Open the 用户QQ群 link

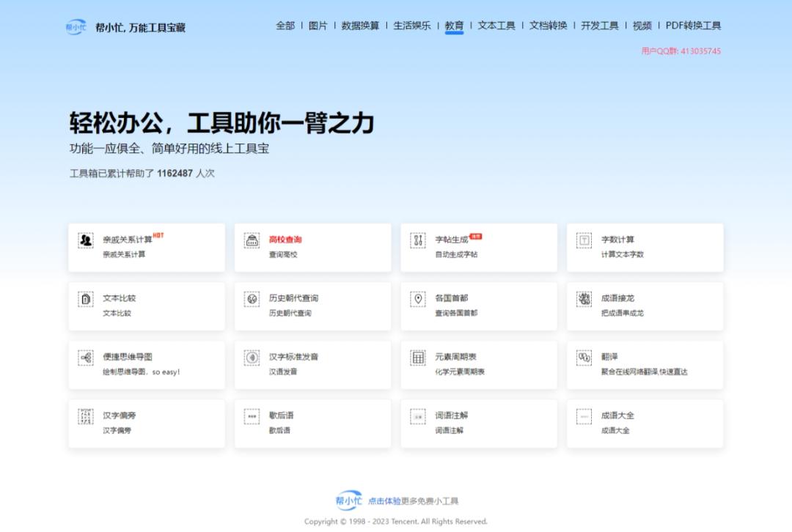pos(681,52)
